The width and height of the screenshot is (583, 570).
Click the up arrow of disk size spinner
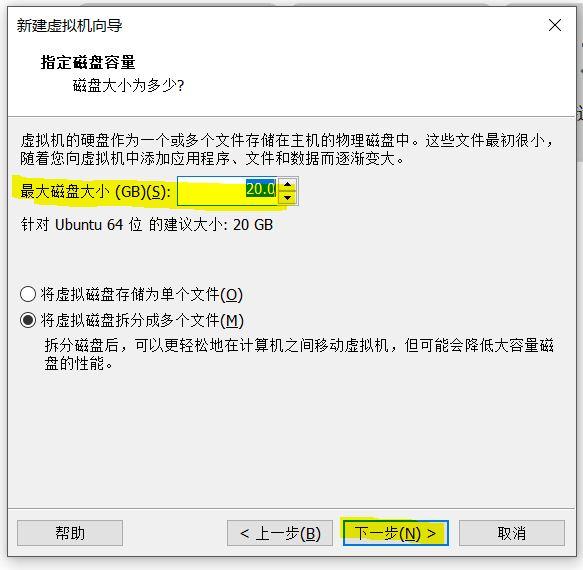[287, 184]
